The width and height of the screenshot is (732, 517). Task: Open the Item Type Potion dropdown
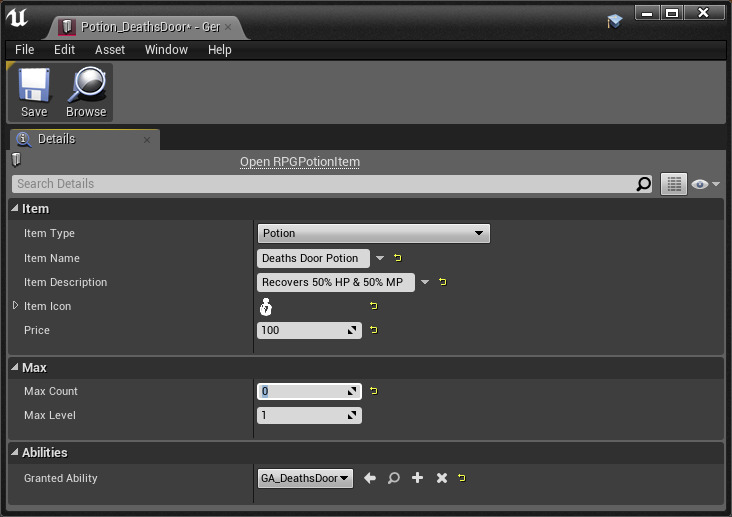tap(373, 233)
